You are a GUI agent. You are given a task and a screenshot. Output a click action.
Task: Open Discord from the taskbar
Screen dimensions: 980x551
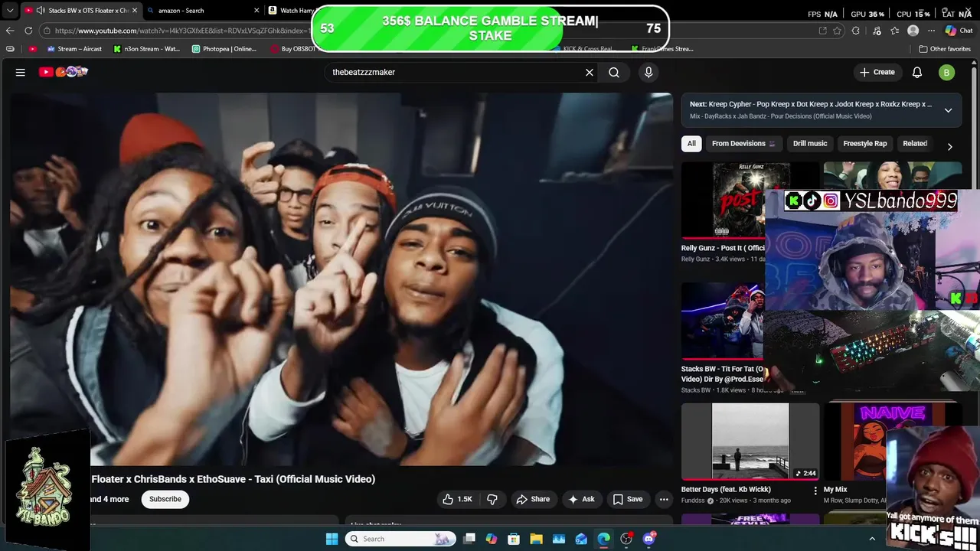pos(649,539)
